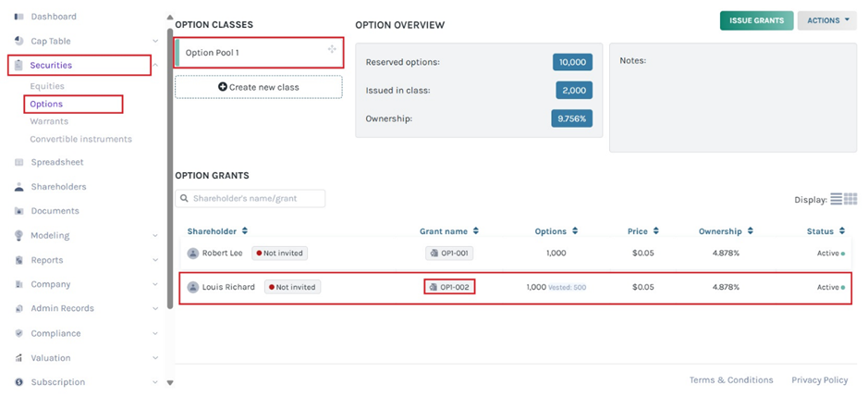
Task: Click the shareholder name search field
Action: [x=251, y=198]
